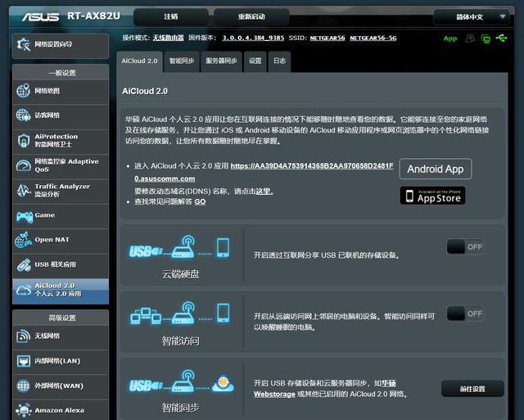Click the 重新启动 reboot button
The image size is (524, 420).
251,16
